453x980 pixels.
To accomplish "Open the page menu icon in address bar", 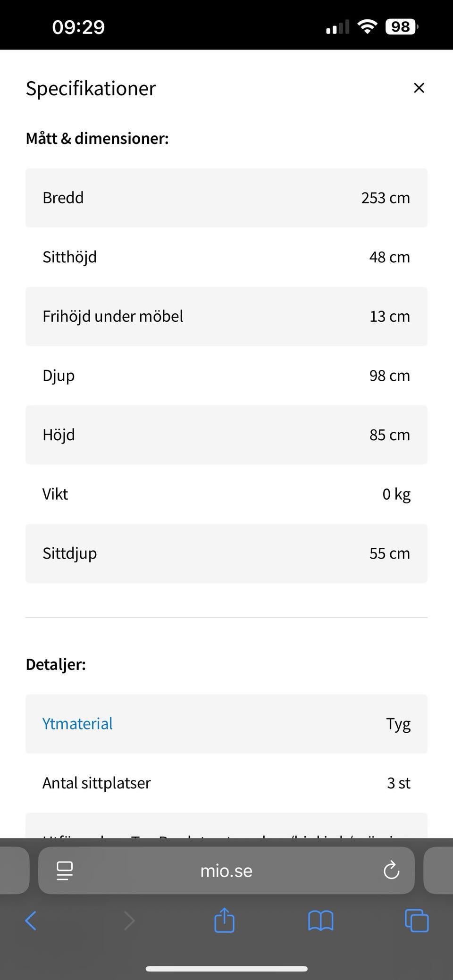I will [x=65, y=871].
